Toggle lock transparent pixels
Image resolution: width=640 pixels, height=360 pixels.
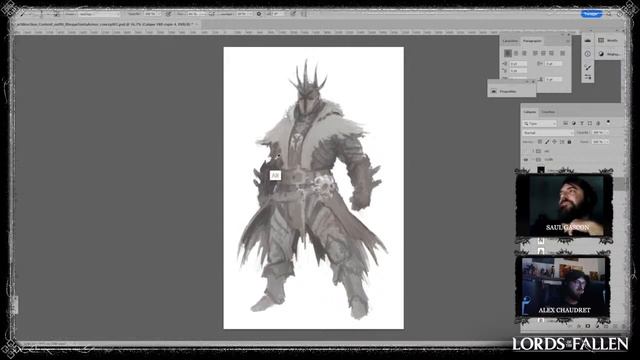540,142
